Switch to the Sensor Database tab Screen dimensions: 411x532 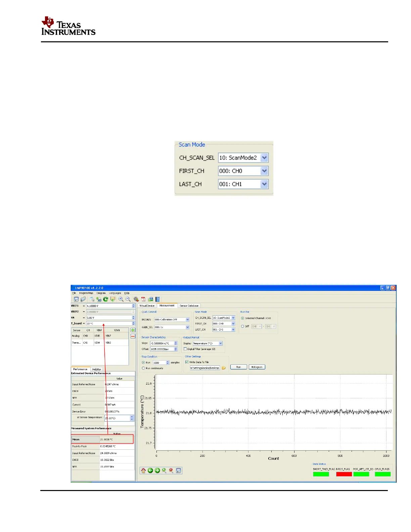click(x=189, y=306)
